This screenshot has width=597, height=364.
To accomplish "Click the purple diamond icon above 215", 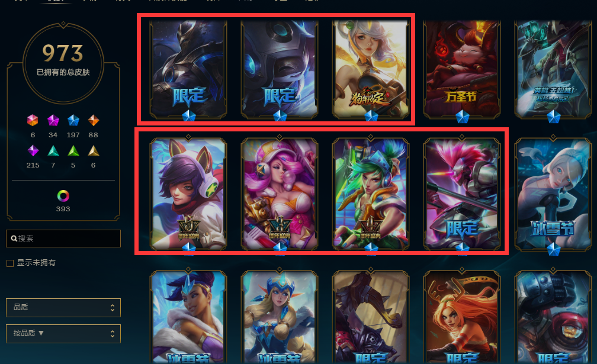I will (33, 150).
